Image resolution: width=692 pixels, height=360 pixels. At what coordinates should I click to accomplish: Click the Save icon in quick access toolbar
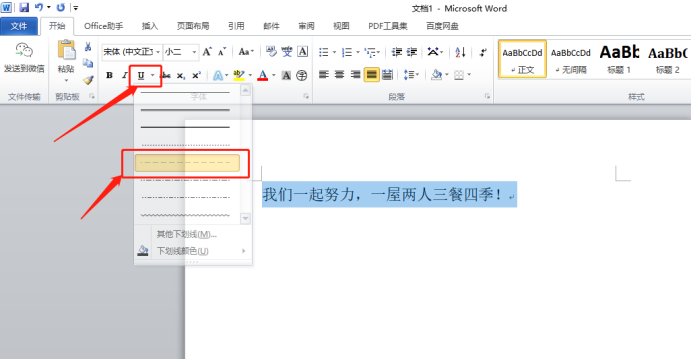24,8
